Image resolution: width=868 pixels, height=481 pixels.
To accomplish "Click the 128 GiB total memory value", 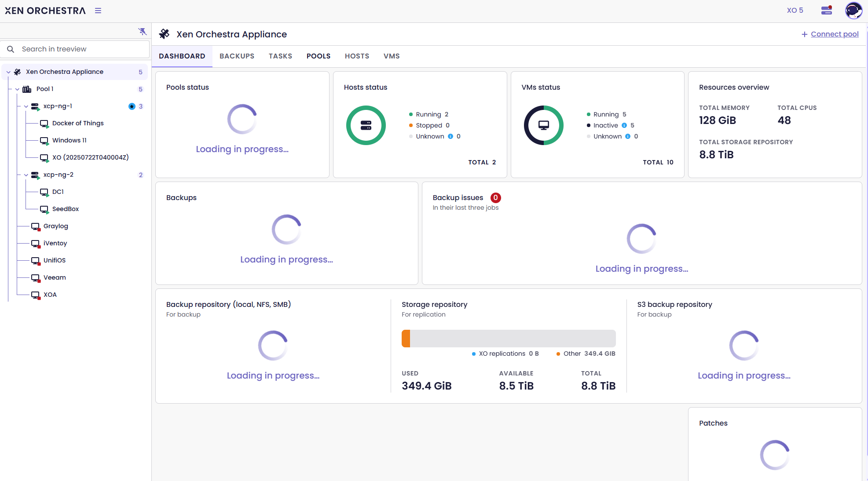I will click(718, 120).
